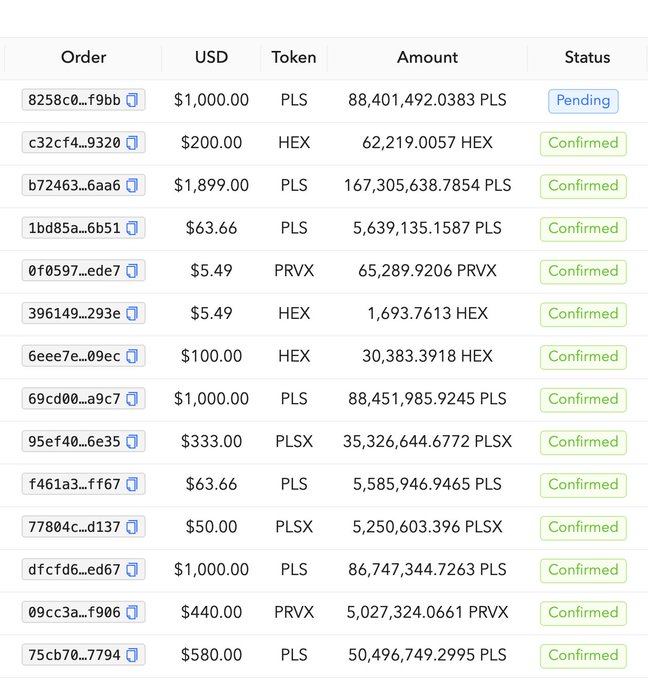Image resolution: width=648 pixels, height=680 pixels.
Task: Click amount 5,250,603.396 PLSX
Action: [x=427, y=527]
